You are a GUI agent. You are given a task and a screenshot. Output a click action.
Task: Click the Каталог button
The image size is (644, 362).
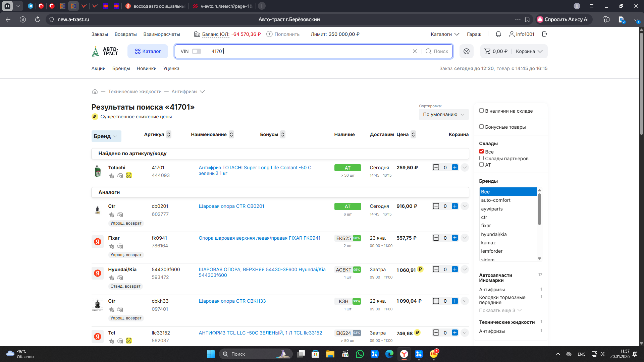[x=148, y=51]
